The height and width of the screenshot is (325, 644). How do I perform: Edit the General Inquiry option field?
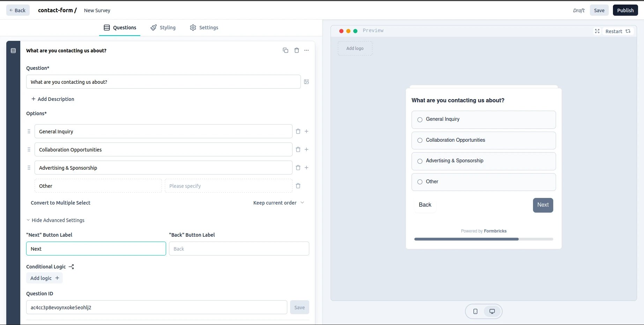pos(163,131)
